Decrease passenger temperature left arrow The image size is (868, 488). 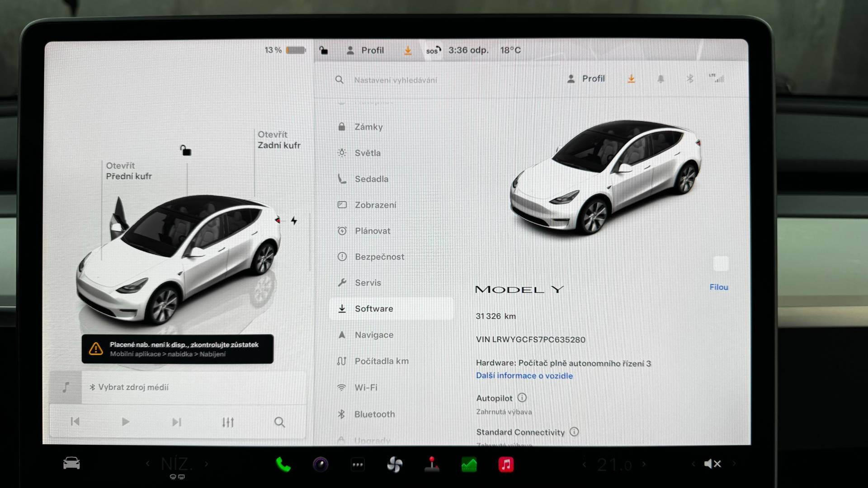(x=584, y=464)
